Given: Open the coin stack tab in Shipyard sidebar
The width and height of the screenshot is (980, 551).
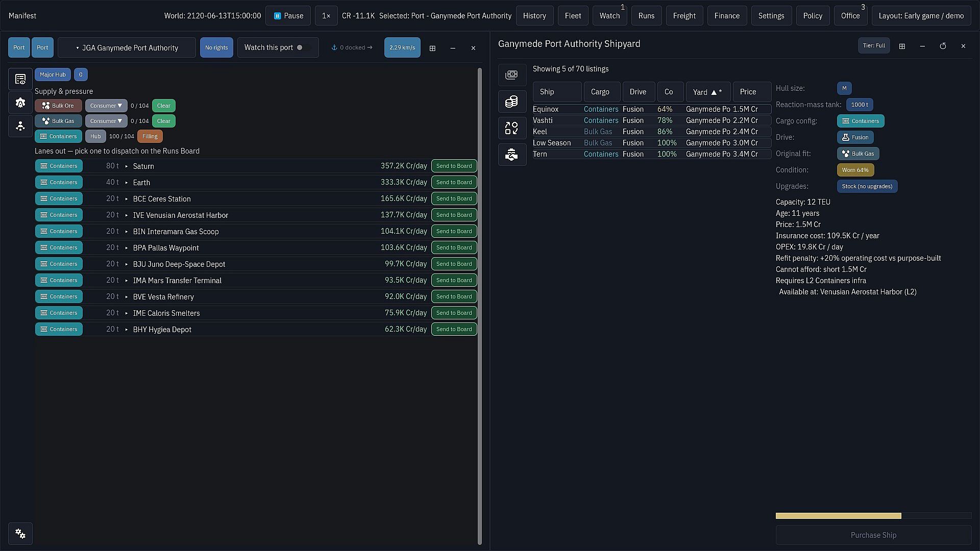Looking at the screenshot, I should point(512,102).
